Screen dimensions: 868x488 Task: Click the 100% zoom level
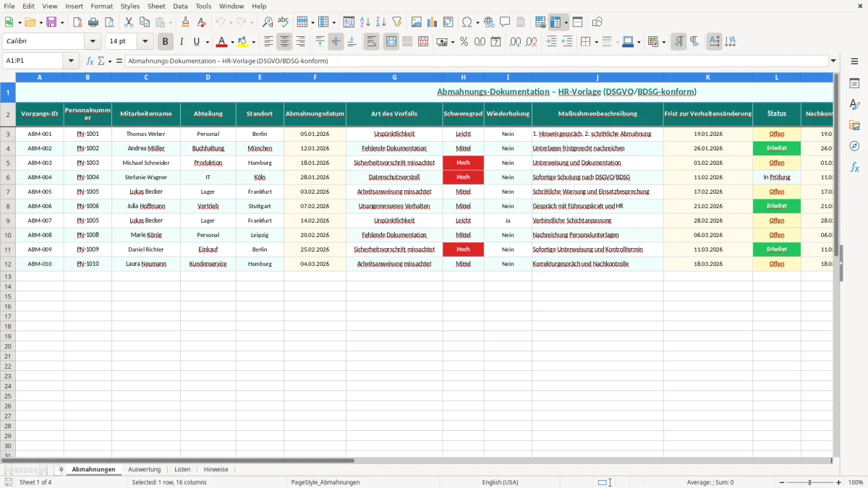pyautogui.click(x=855, y=482)
